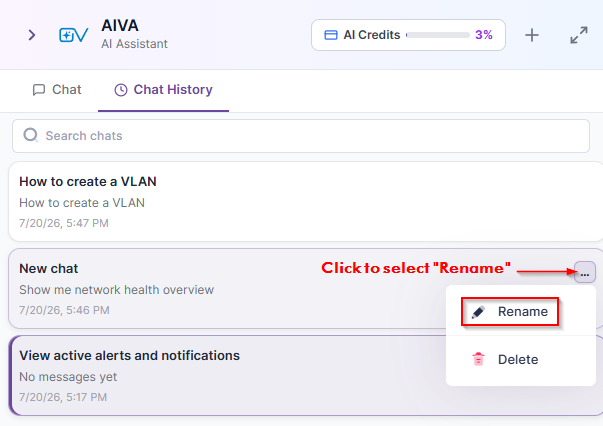Click the AIVA logo icon

point(73,35)
